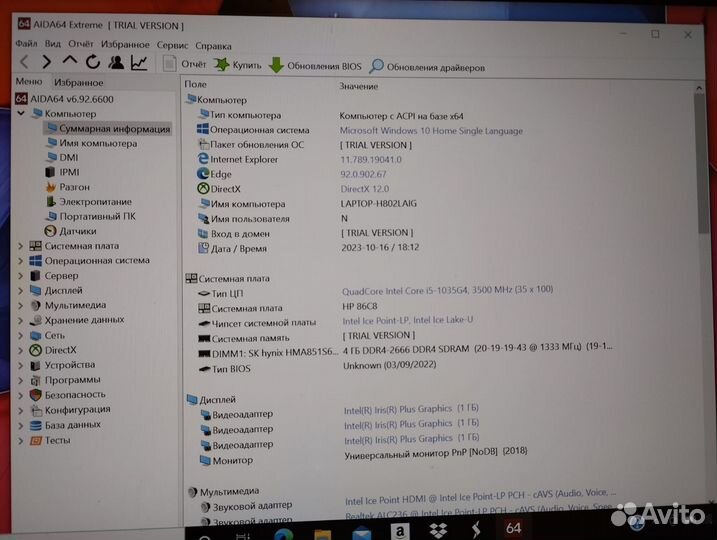Screen dimensions: 717x540
Task: Open the Файл menu
Action: (26, 43)
